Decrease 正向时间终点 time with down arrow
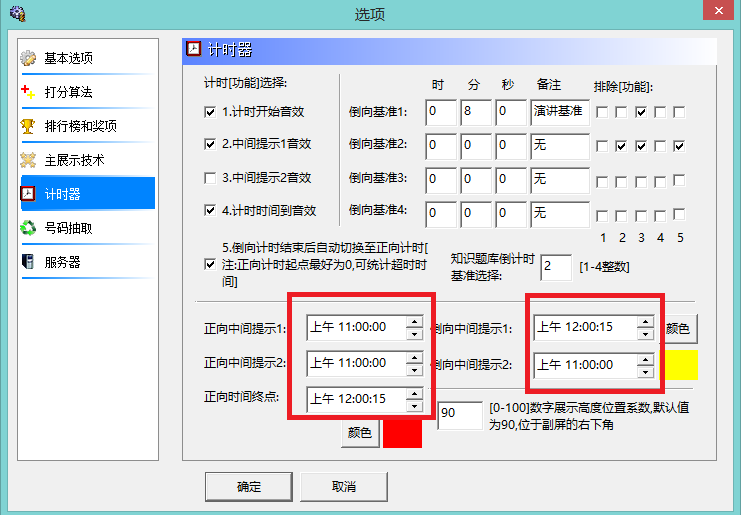741x515 pixels. pyautogui.click(x=414, y=405)
